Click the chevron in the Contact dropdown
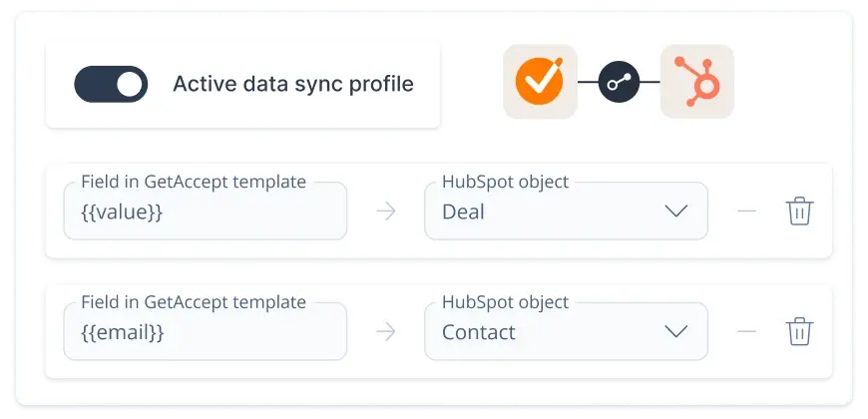The image size is (868, 419). coord(675,331)
